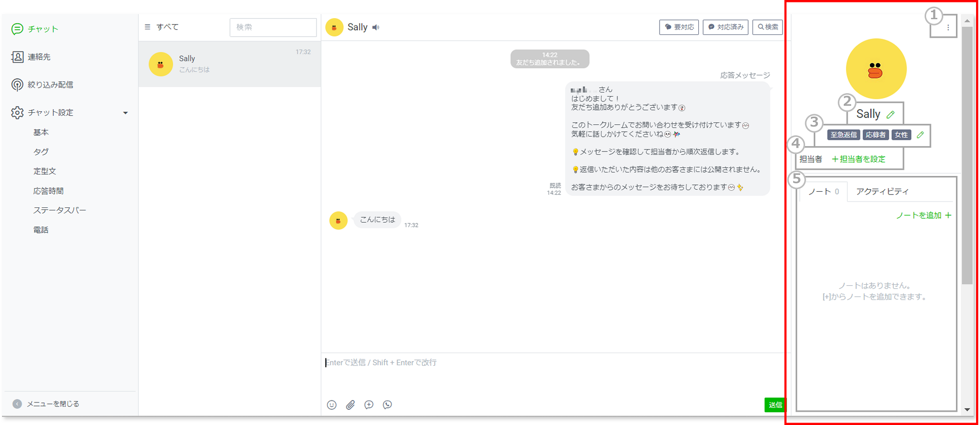This screenshot has width=980, height=425.
Task: Mark chat as 対応済み
Action: (x=725, y=27)
